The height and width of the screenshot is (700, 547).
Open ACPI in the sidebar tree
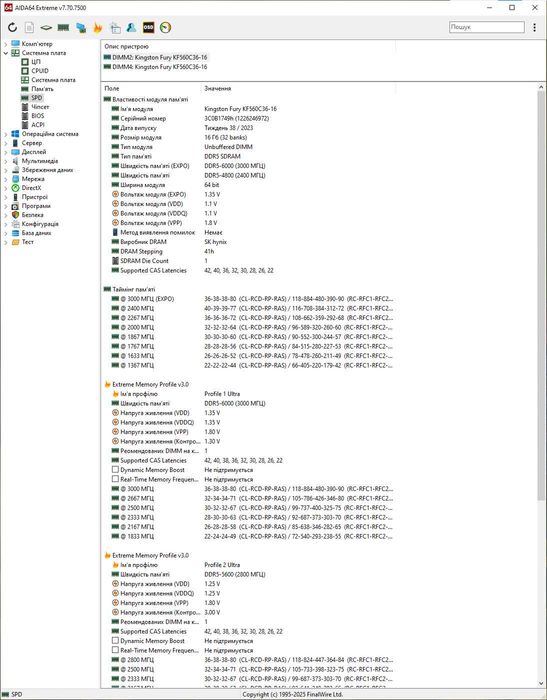point(38,125)
